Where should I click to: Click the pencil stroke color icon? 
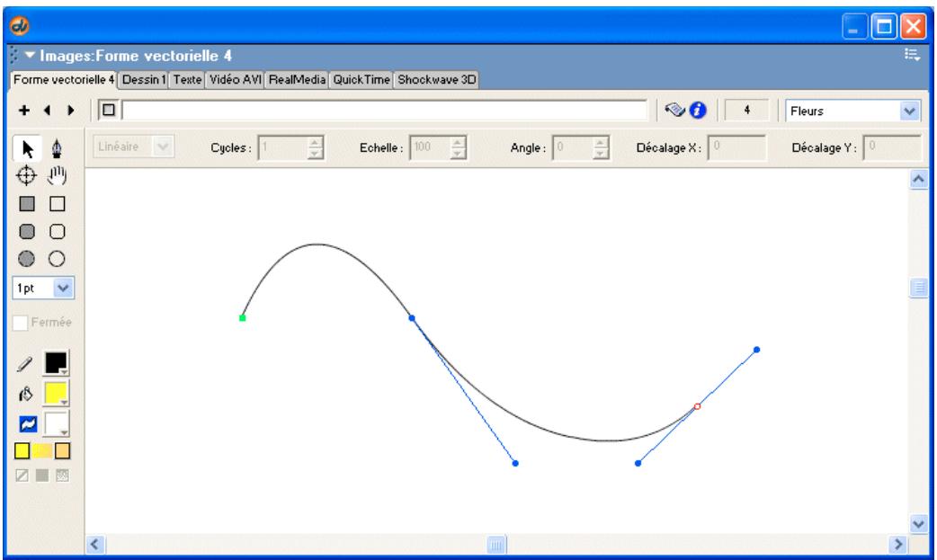(x=25, y=363)
